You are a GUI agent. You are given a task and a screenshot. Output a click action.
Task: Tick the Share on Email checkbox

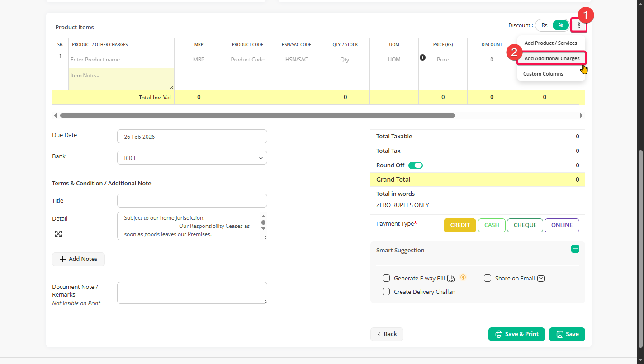coord(488,279)
